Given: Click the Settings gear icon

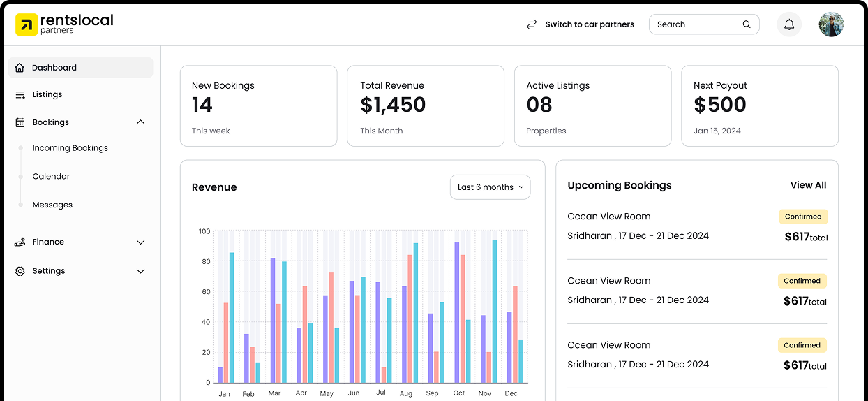Looking at the screenshot, I should click(x=20, y=271).
